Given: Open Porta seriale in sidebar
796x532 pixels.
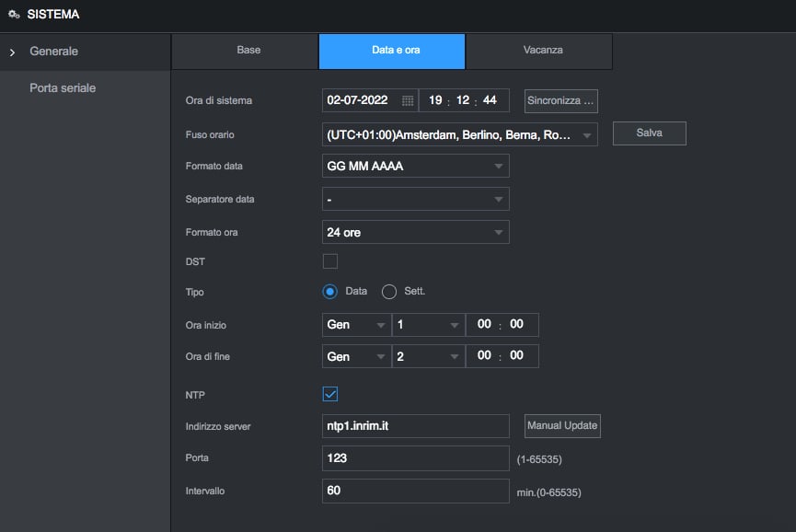Looking at the screenshot, I should click(63, 88).
